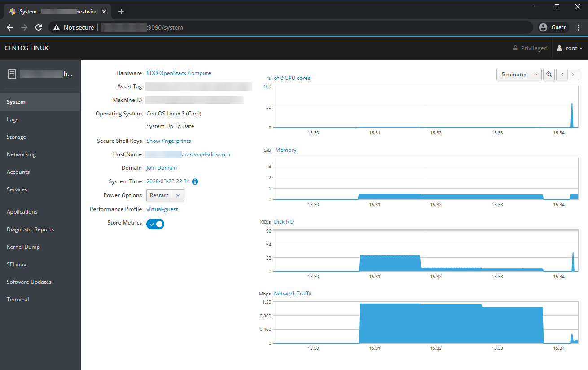This screenshot has width=588, height=370.
Task: Open Kernel Dump in the sidebar
Action: 40,247
